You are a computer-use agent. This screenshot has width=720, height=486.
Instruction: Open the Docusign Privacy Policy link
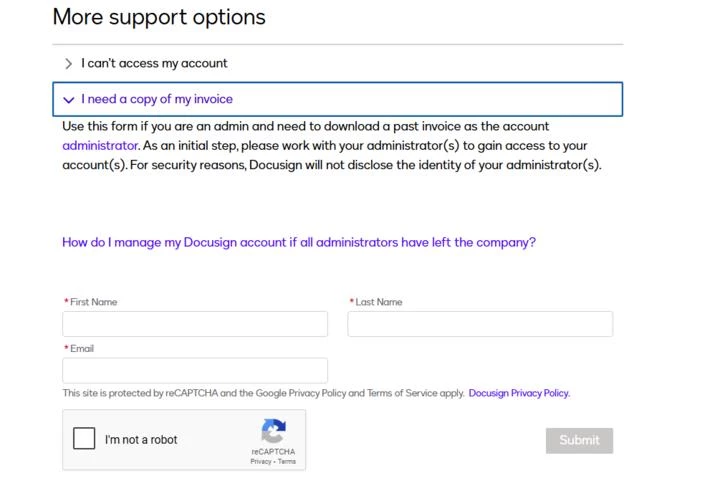tap(519, 393)
